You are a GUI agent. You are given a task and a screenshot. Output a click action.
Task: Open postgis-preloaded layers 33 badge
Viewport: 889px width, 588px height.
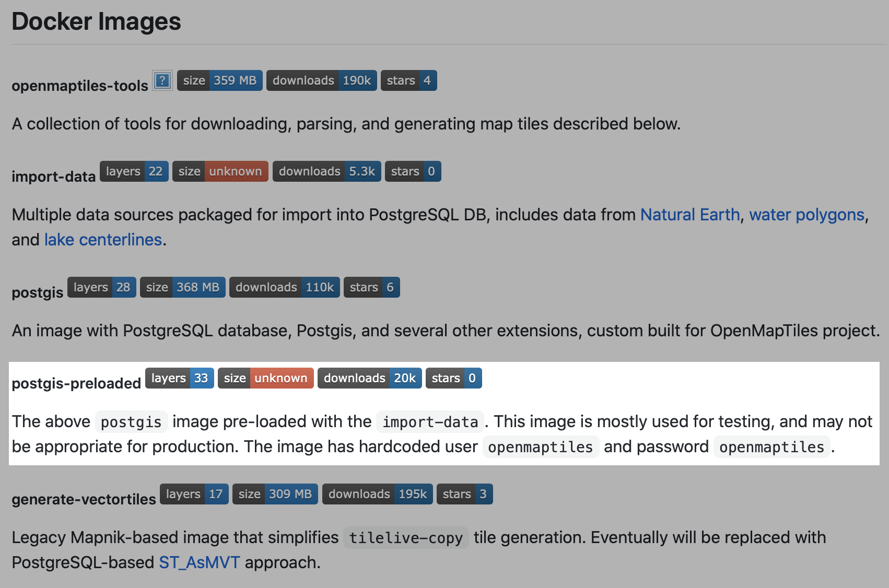[x=180, y=378]
